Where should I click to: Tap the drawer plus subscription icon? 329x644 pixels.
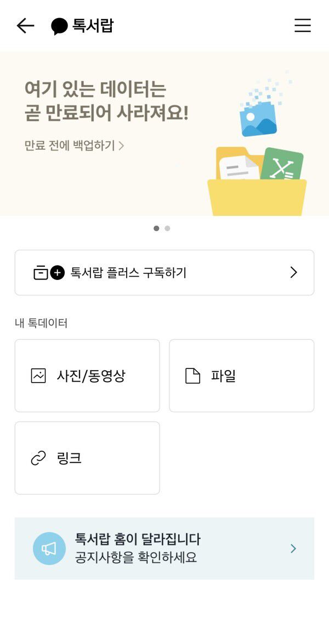[49, 272]
